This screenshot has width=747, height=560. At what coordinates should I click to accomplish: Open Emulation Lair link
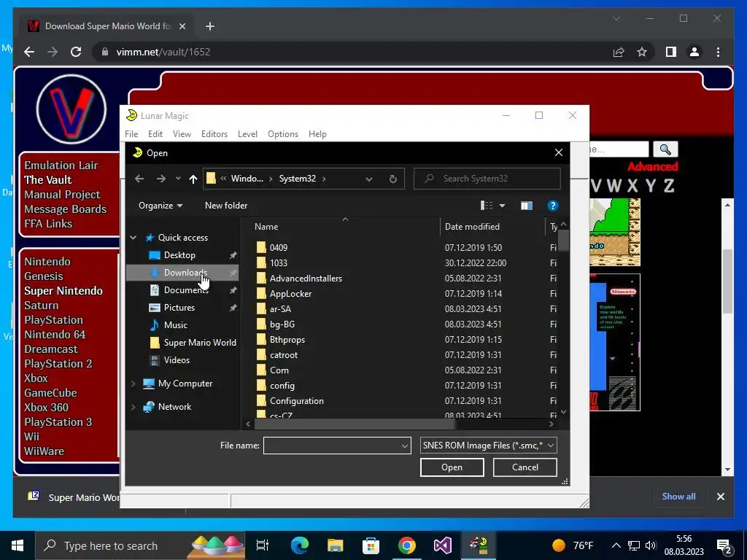61,166
